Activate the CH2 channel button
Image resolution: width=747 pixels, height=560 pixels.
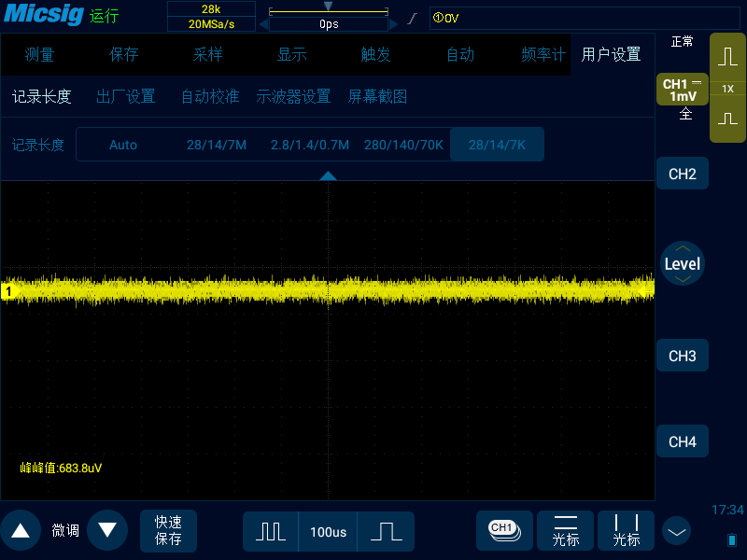pyautogui.click(x=683, y=174)
